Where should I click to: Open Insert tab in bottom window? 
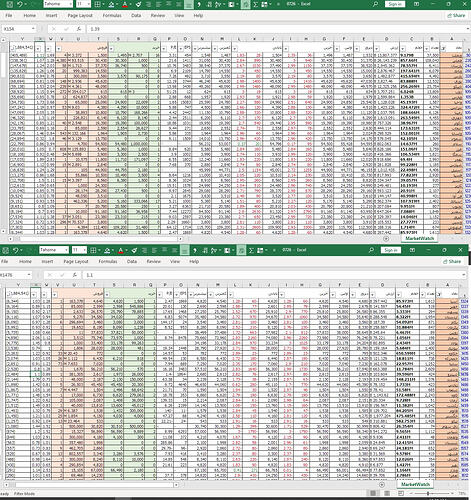[x=47, y=262]
